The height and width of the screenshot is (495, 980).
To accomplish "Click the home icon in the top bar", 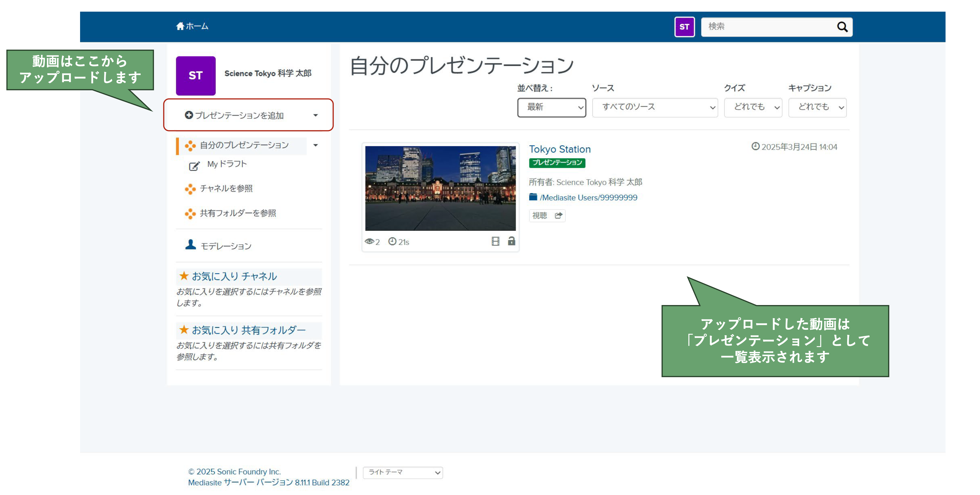I will coord(180,26).
